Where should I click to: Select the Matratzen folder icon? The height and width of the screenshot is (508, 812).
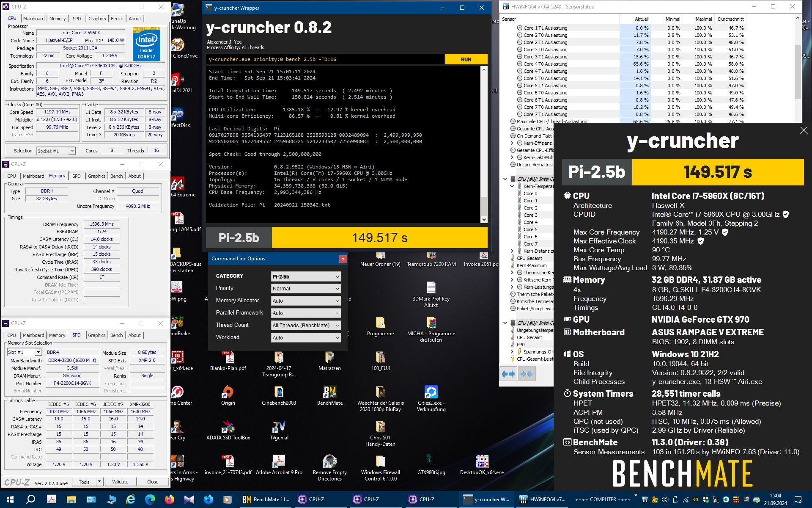(329, 361)
